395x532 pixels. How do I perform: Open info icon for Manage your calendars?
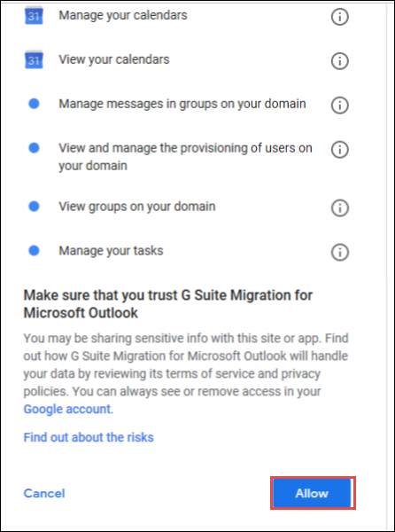[x=339, y=17]
